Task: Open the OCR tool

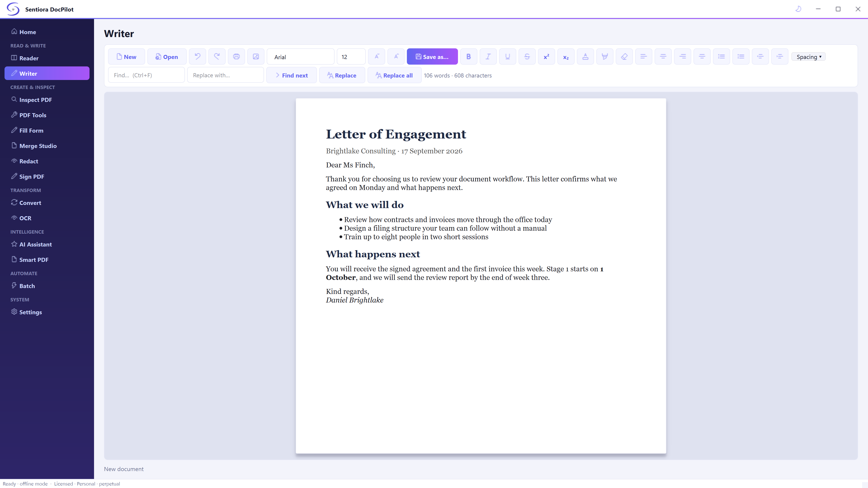Action: tap(47, 218)
